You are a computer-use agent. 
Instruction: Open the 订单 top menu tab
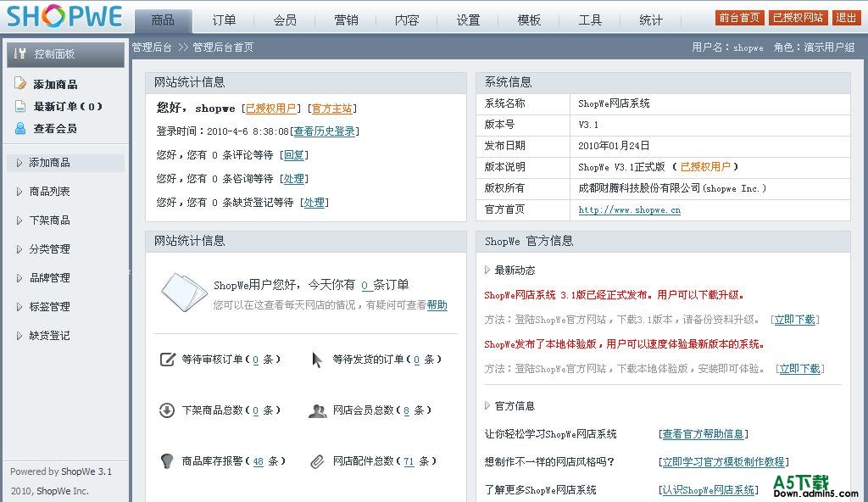pos(225,20)
